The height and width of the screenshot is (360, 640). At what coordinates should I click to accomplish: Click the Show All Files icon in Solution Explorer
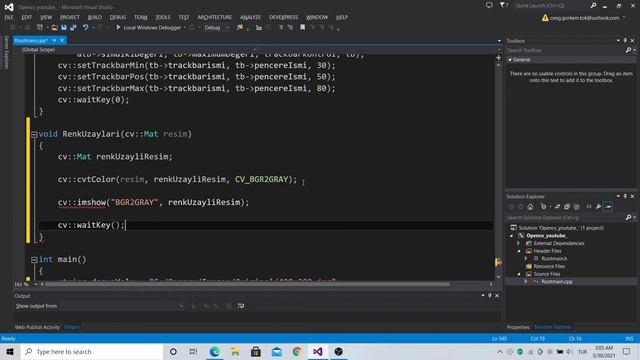(x=576, y=207)
